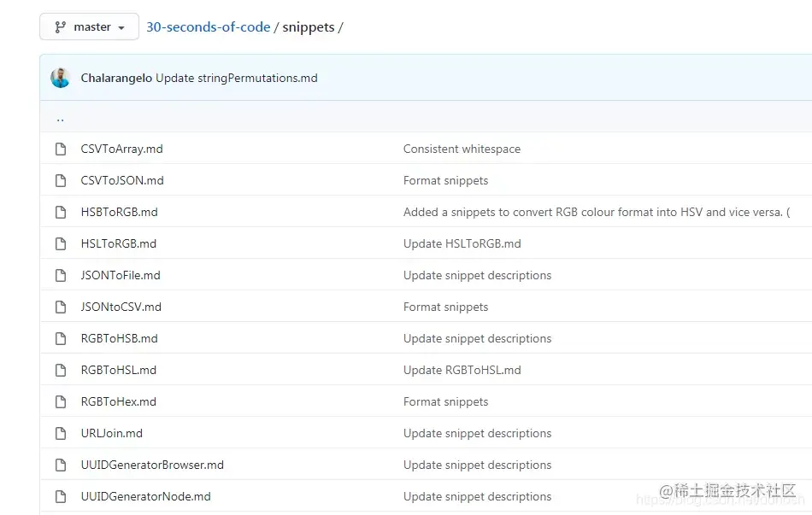Open the Update stringPermutations.md commit message

click(x=237, y=79)
